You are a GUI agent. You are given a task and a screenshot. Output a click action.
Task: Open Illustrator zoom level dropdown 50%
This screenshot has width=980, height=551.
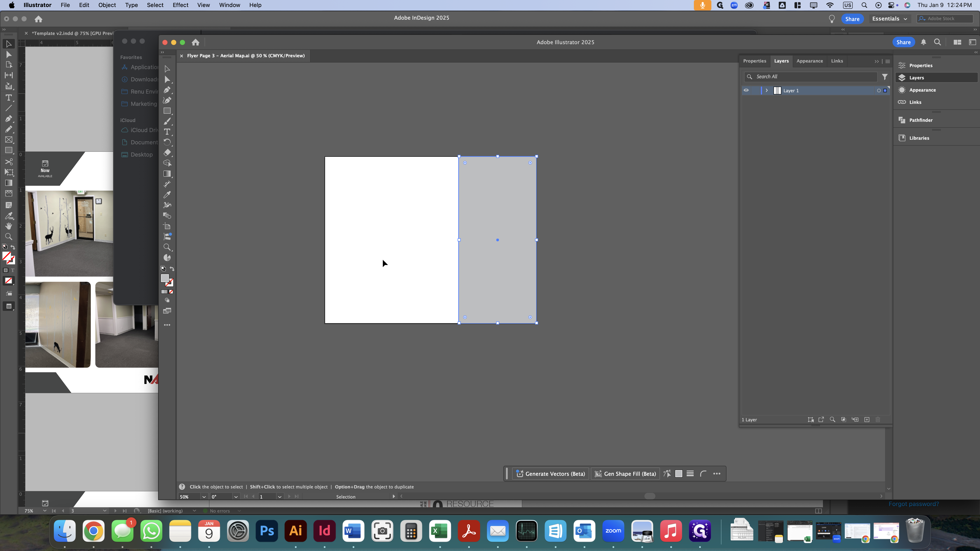[x=204, y=497]
